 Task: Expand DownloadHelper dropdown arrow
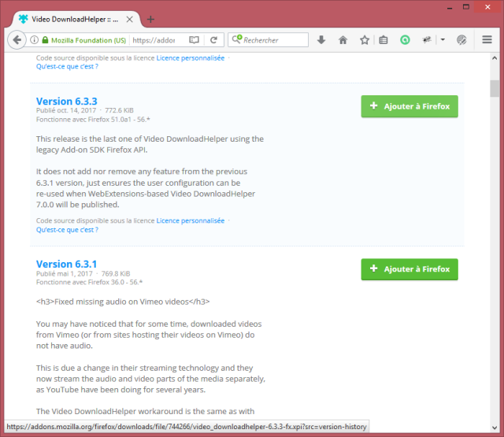[x=443, y=40]
